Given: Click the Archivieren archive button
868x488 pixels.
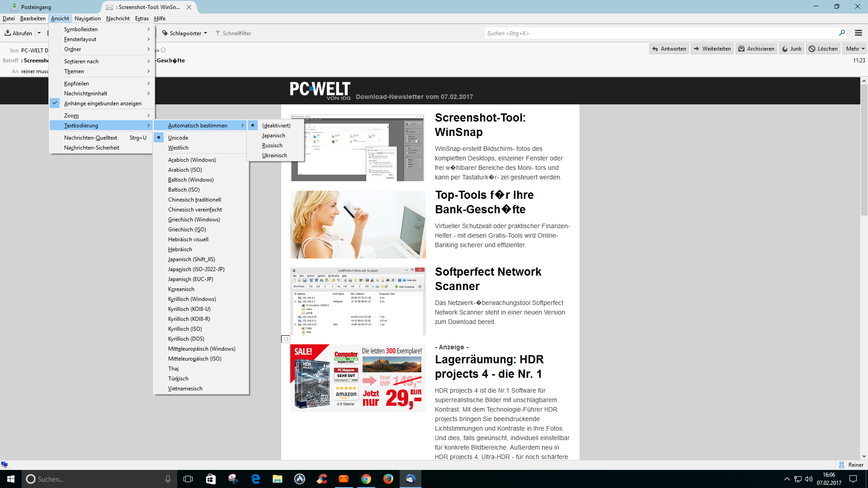Looking at the screenshot, I should 756,49.
